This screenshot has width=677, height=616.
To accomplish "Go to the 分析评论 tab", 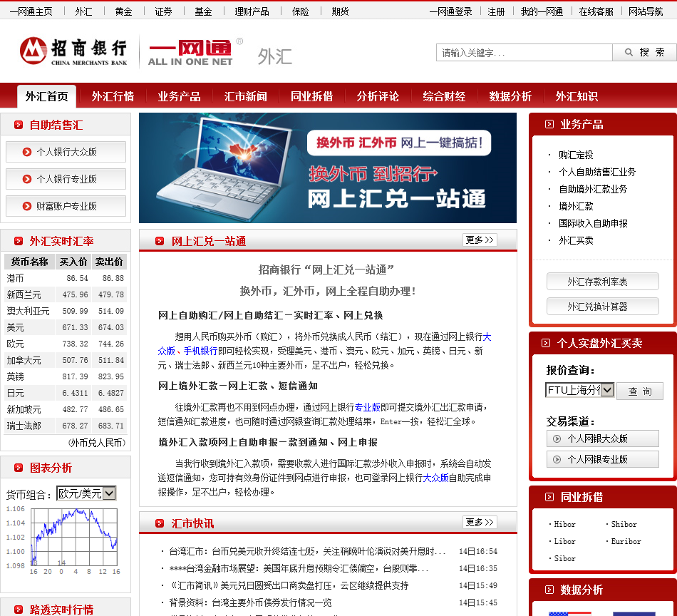I will tap(378, 96).
